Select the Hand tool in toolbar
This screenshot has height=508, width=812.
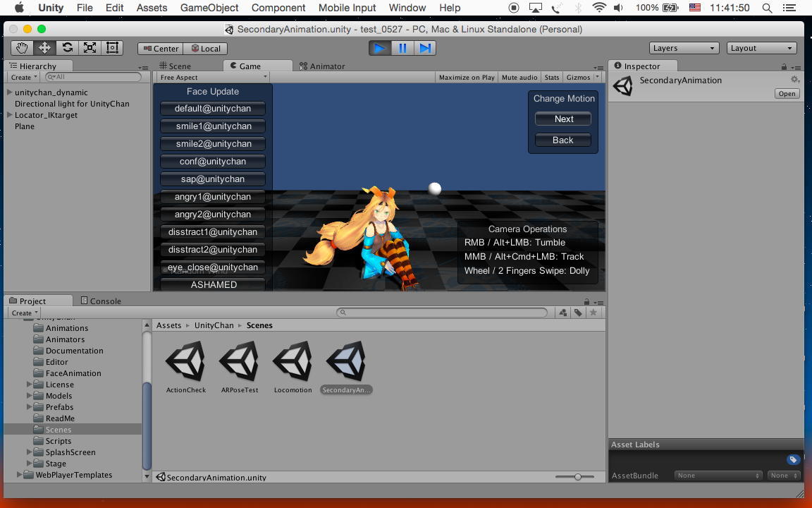(22, 48)
